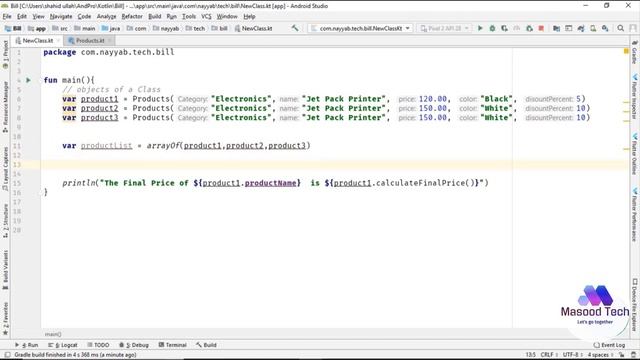Open the 4: Run tool window button
The width and height of the screenshot is (640, 360).
27,345
